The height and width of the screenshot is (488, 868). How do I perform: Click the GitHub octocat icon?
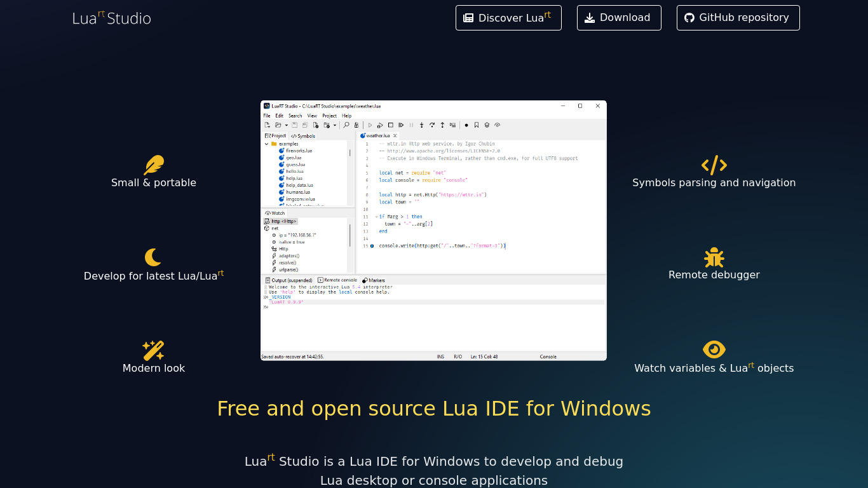point(689,18)
